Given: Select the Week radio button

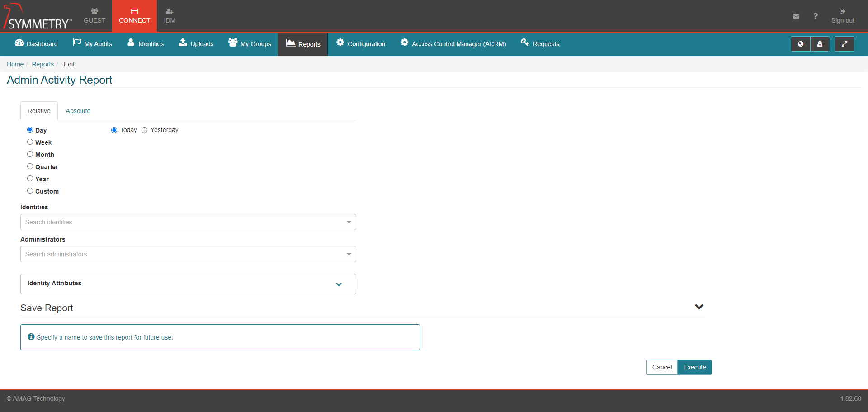Looking at the screenshot, I should [x=30, y=142].
